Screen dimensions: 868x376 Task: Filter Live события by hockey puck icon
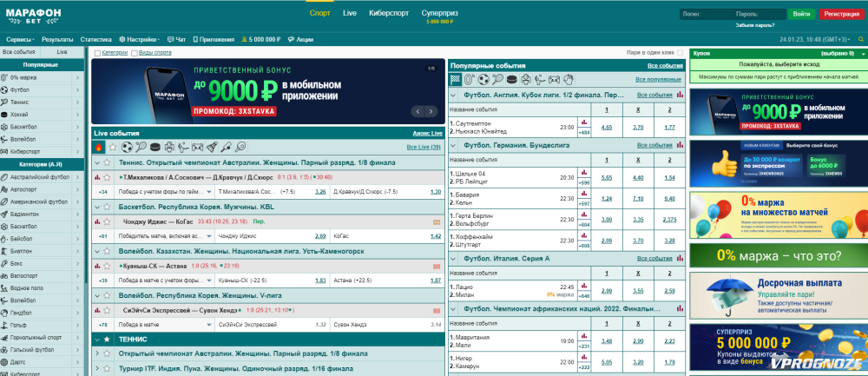coord(155,148)
